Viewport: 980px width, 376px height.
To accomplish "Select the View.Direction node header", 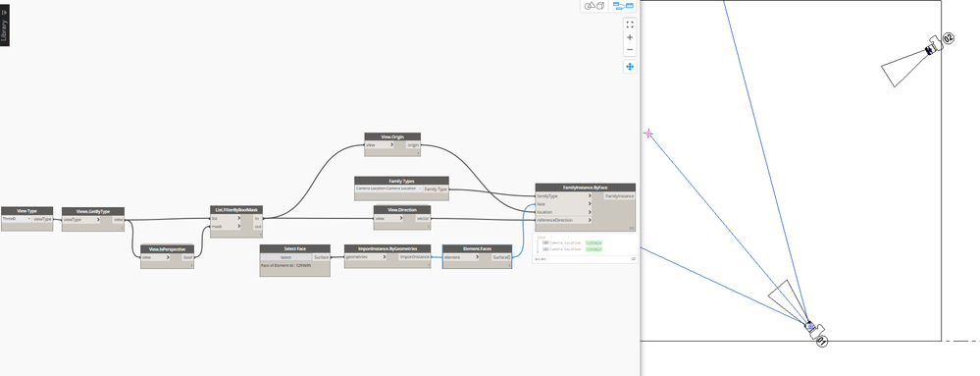I will (x=401, y=209).
